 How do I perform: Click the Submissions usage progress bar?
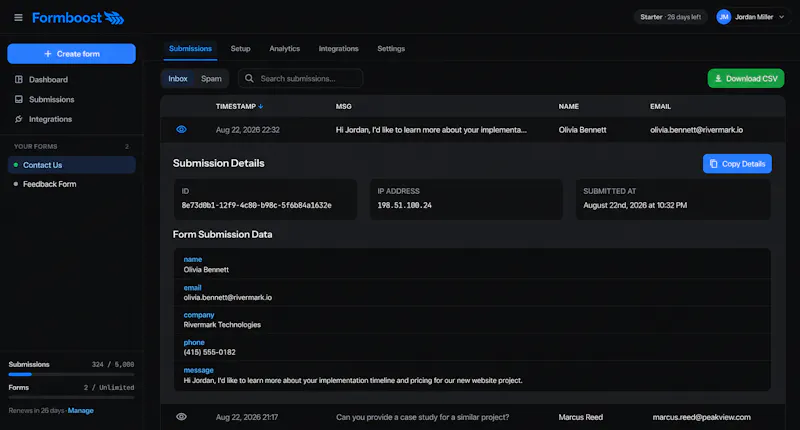pyautogui.click(x=71, y=374)
